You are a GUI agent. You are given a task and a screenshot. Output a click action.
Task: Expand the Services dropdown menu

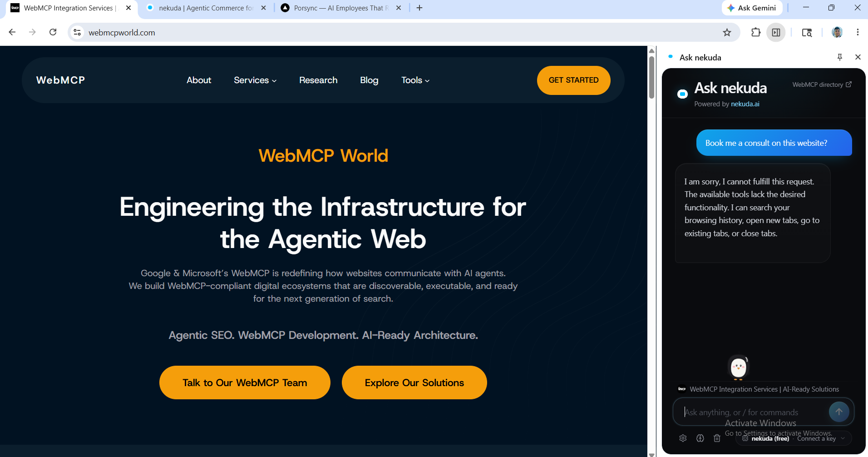coord(255,80)
